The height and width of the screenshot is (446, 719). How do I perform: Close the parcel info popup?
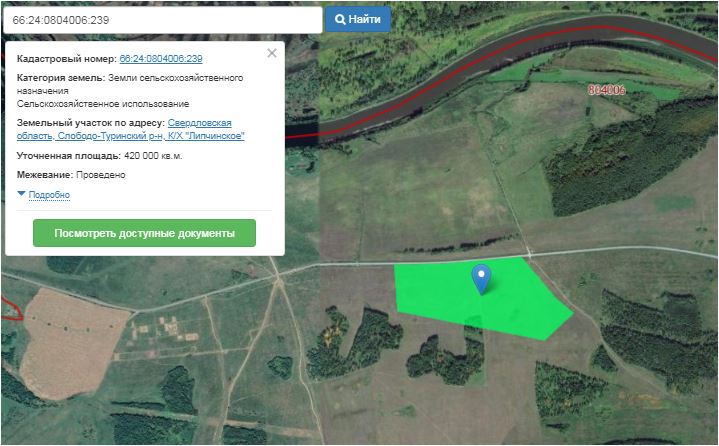272,53
